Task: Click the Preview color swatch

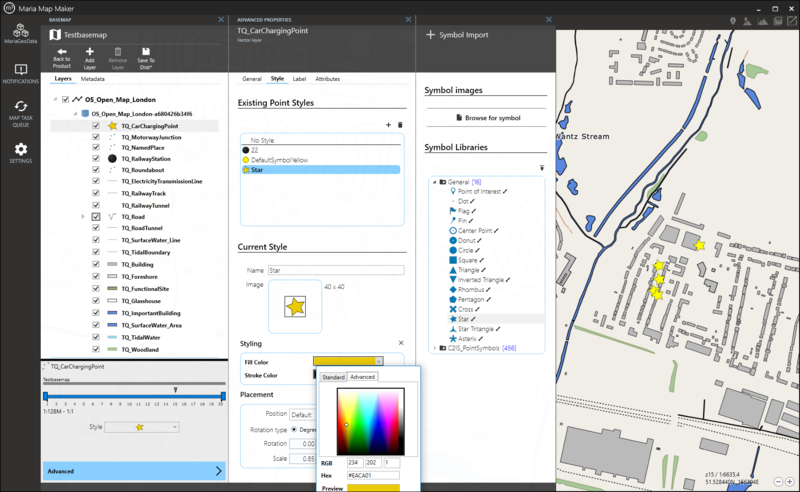Action: pyautogui.click(x=373, y=488)
